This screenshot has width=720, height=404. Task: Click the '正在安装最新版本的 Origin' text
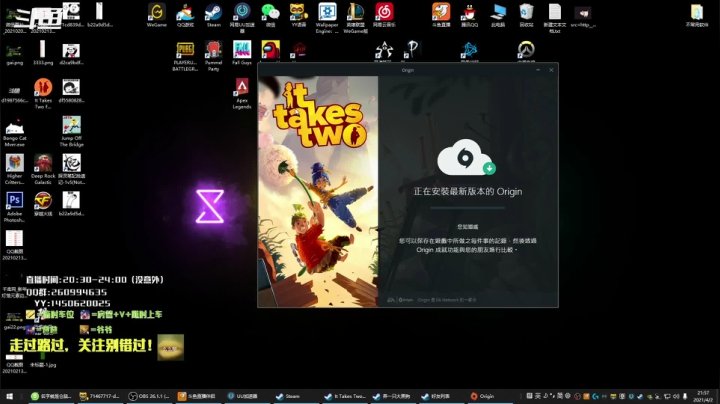tap(467, 191)
